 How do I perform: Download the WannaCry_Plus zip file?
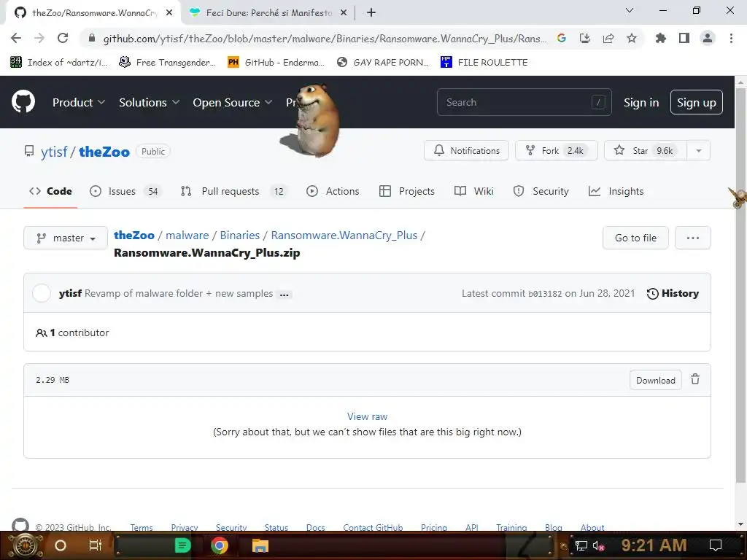[656, 380]
